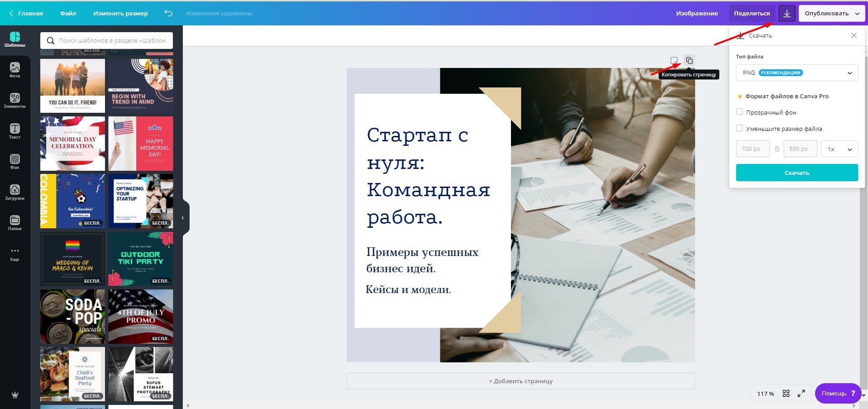
Task: Open the grid view icon near zoom
Action: pos(786,394)
